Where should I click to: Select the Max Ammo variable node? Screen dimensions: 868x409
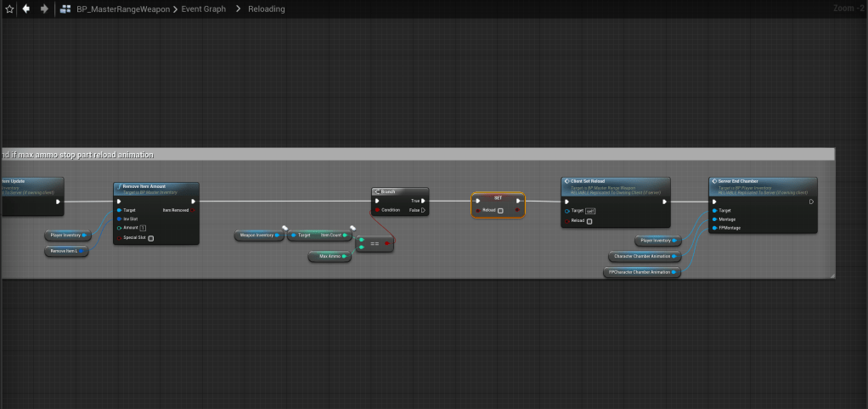tap(330, 256)
